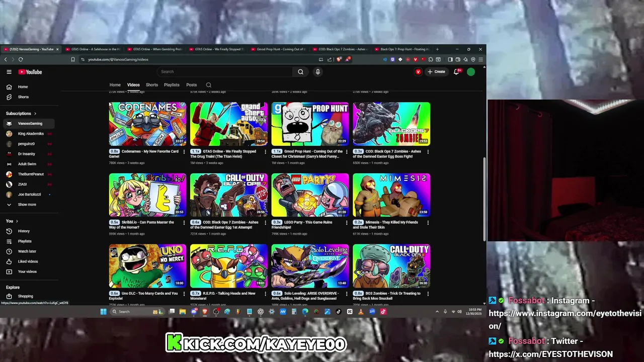This screenshot has width=644, height=362.
Task: Click the red V extension icon beside Create
Action: coord(418,72)
